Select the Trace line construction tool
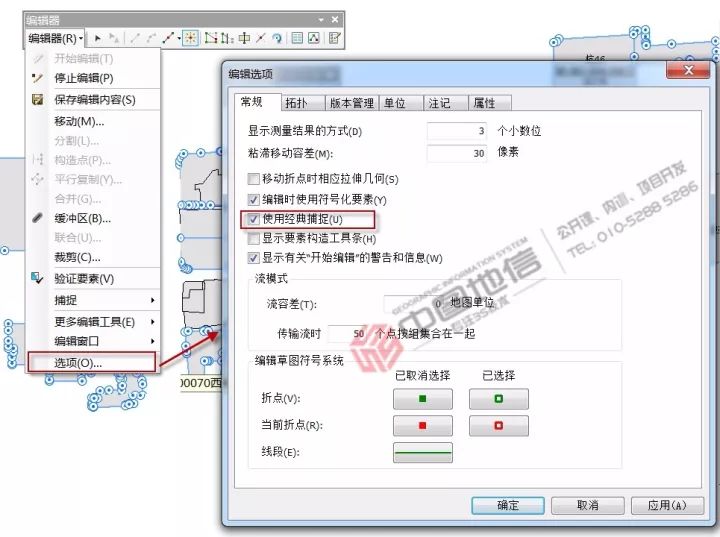Image resolution: width=720 pixels, height=537 pixels. pyautogui.click(x=168, y=38)
